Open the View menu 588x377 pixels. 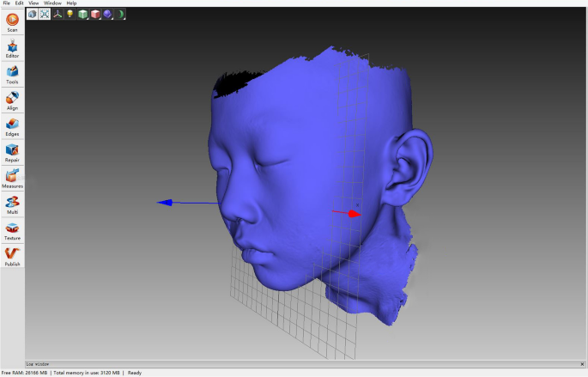pos(33,3)
